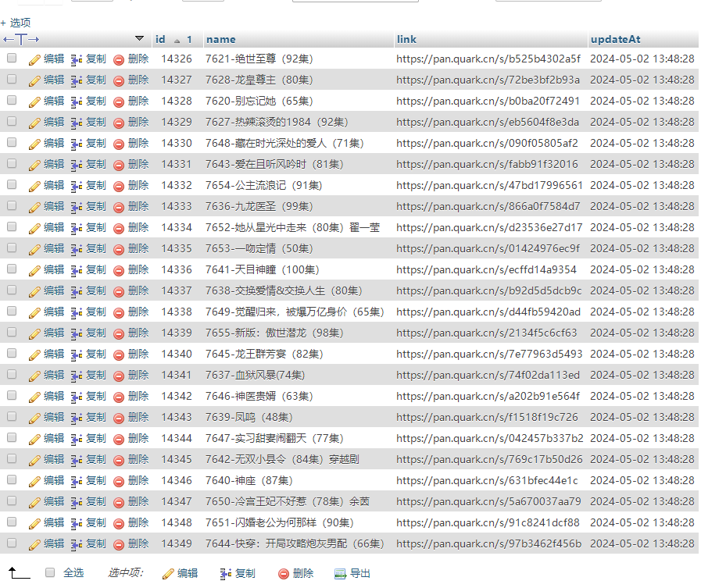Click the pencil edit icon for row 14326
The image size is (701, 588).
point(34,59)
